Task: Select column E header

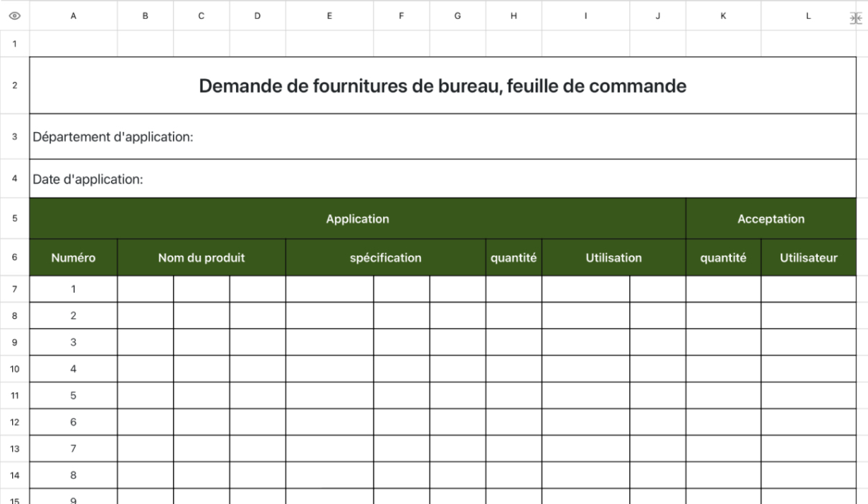Action: (x=329, y=16)
